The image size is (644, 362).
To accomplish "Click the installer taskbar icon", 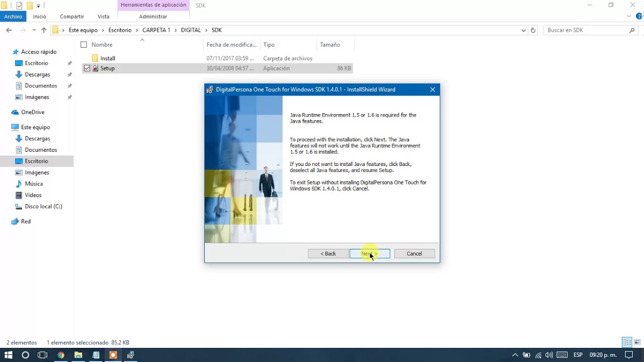I will [x=131, y=355].
